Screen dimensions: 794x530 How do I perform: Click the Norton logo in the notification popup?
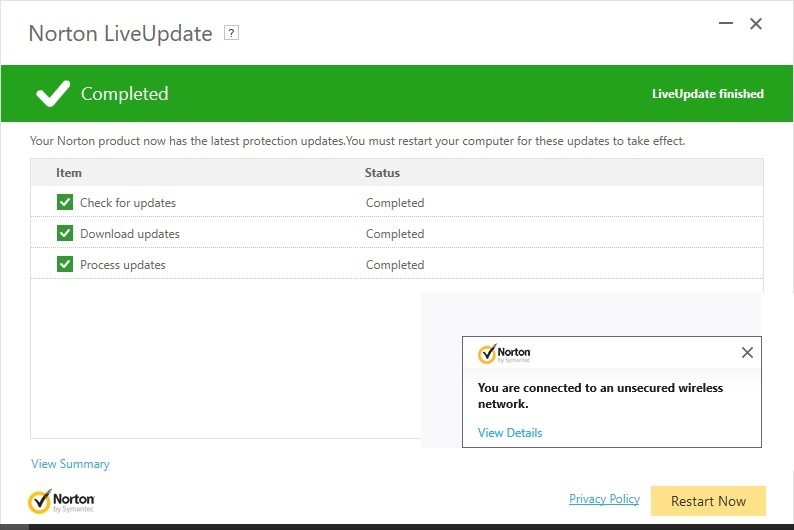(x=504, y=354)
